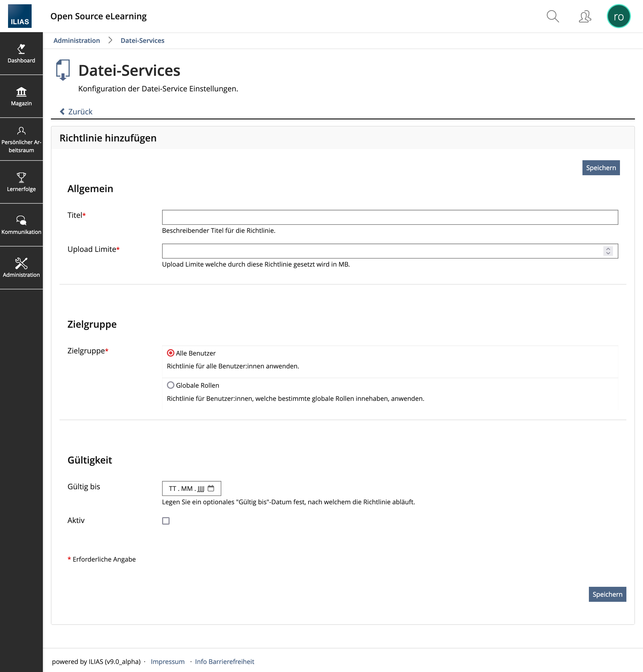
Task: Open the 'ro' user avatar menu
Action: 618,16
